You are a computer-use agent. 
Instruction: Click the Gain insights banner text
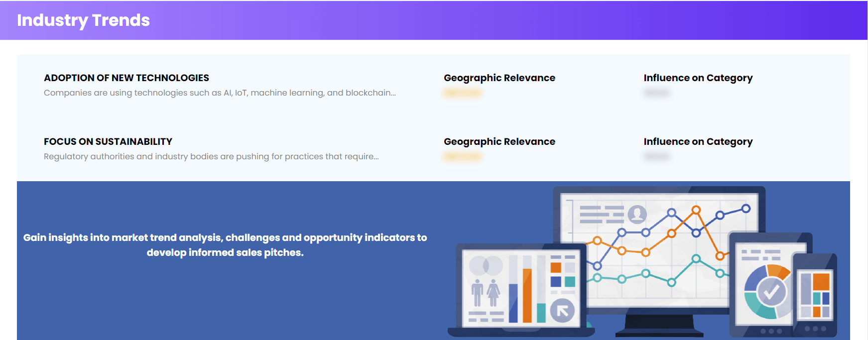tap(225, 245)
